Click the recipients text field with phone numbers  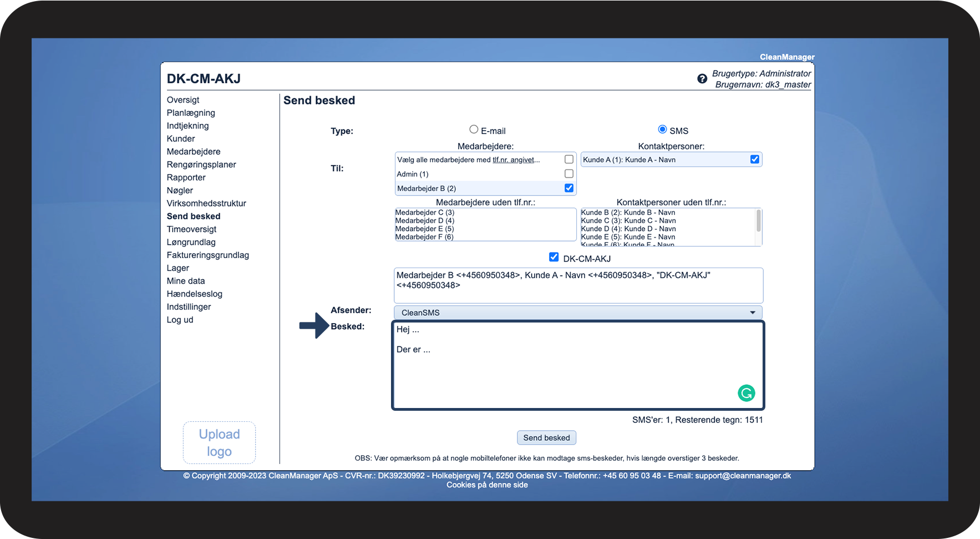[x=578, y=285]
